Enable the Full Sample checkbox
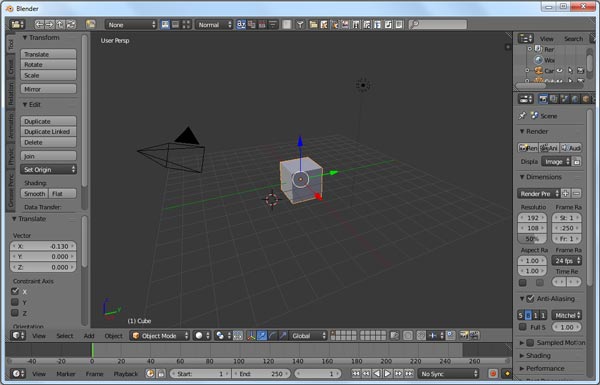This screenshot has height=385, width=600. coord(523,327)
